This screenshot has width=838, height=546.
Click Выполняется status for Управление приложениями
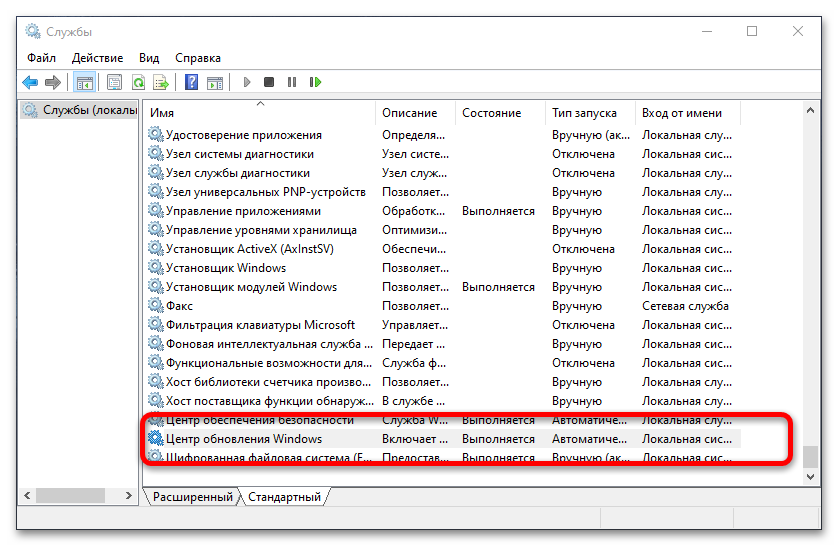tap(498, 210)
